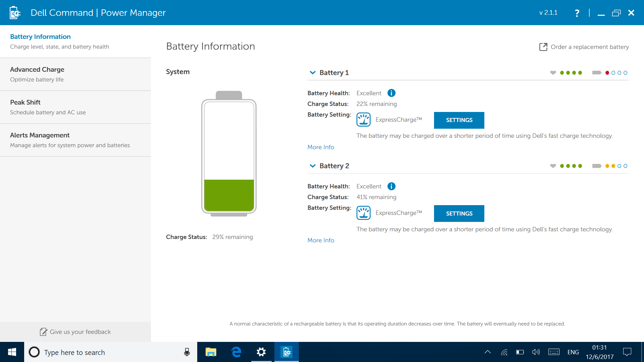Click Battery 1 health info icon

(391, 93)
